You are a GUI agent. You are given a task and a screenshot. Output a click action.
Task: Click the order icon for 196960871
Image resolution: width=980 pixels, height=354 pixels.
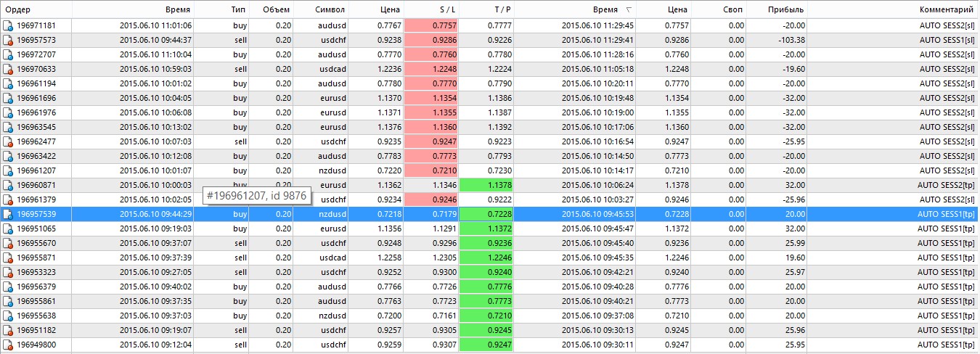click(8, 185)
